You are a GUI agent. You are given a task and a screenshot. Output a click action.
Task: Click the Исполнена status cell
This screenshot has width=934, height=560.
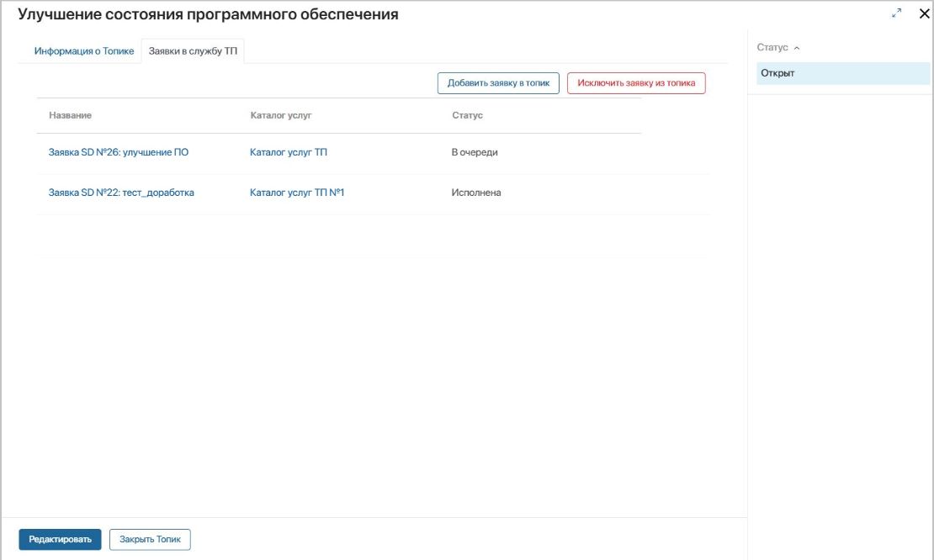pyautogui.click(x=476, y=193)
